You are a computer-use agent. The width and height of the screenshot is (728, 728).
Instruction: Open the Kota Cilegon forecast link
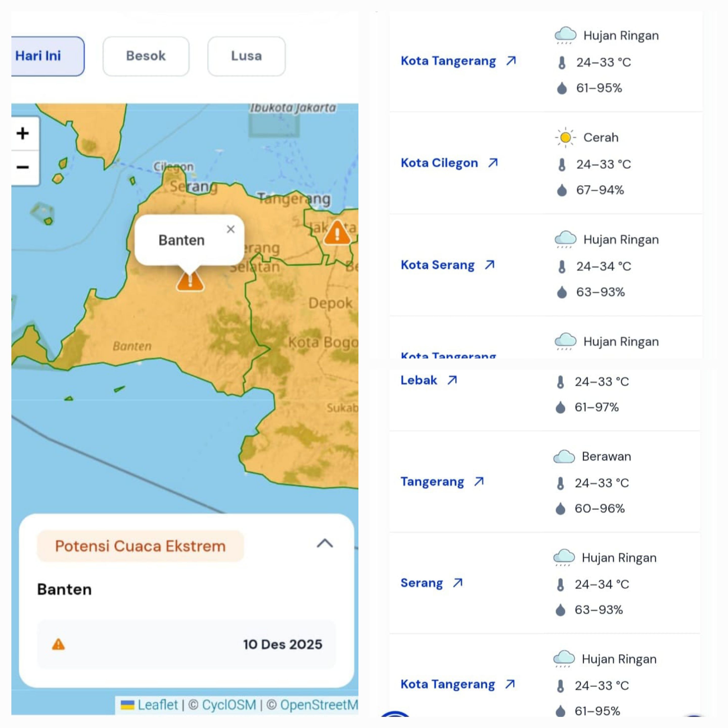(x=439, y=163)
